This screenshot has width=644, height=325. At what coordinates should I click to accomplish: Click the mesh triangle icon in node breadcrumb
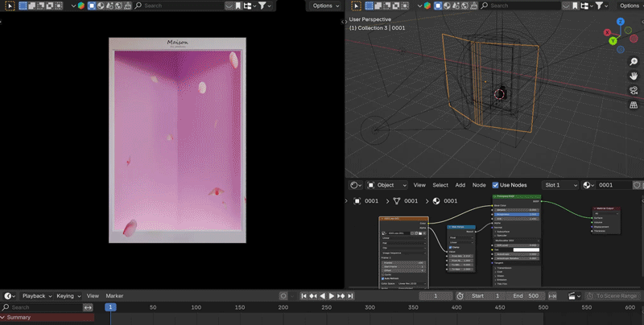[397, 201]
